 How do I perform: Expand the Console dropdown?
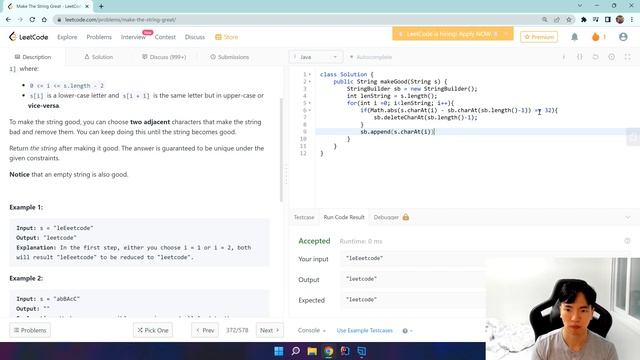[311, 330]
